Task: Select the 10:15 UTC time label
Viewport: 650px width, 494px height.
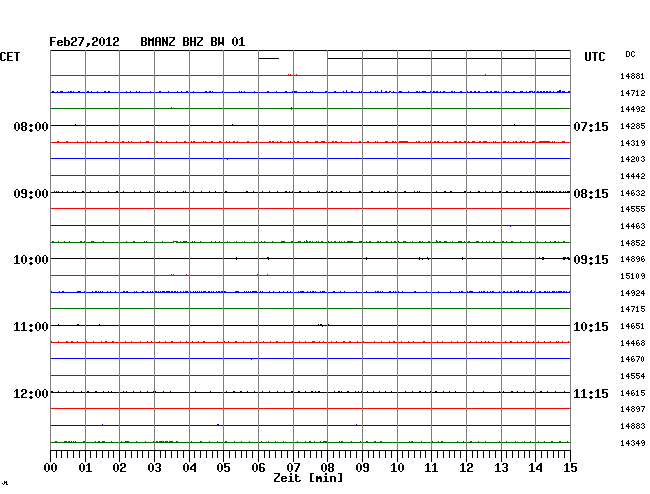Action: pos(591,327)
